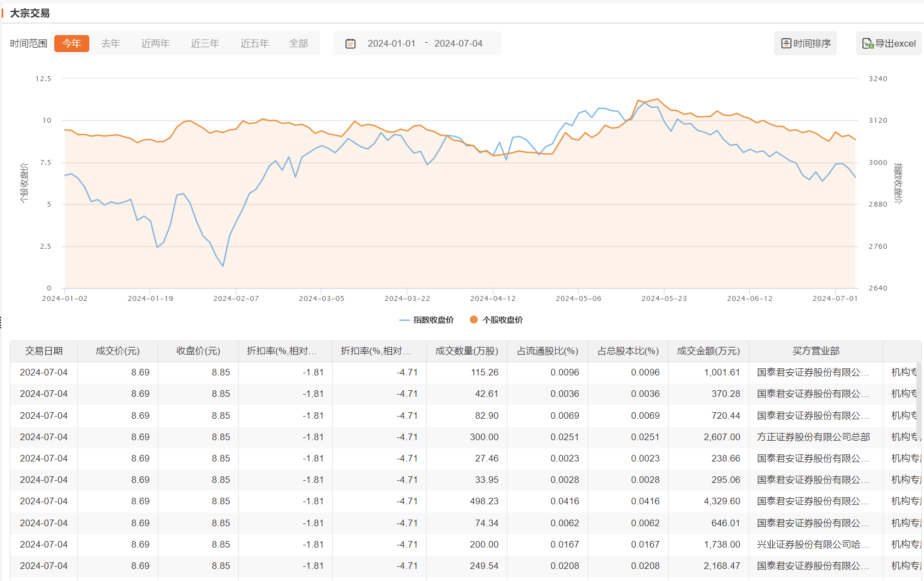Image resolution: width=924 pixels, height=581 pixels.
Task: Click 成交金额(万元) column header
Action: 708,351
